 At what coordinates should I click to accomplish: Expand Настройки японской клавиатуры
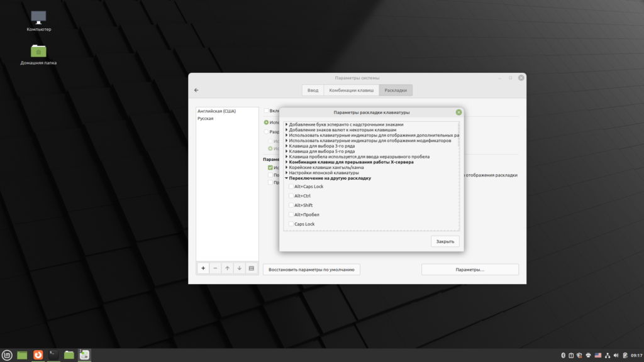(286, 173)
